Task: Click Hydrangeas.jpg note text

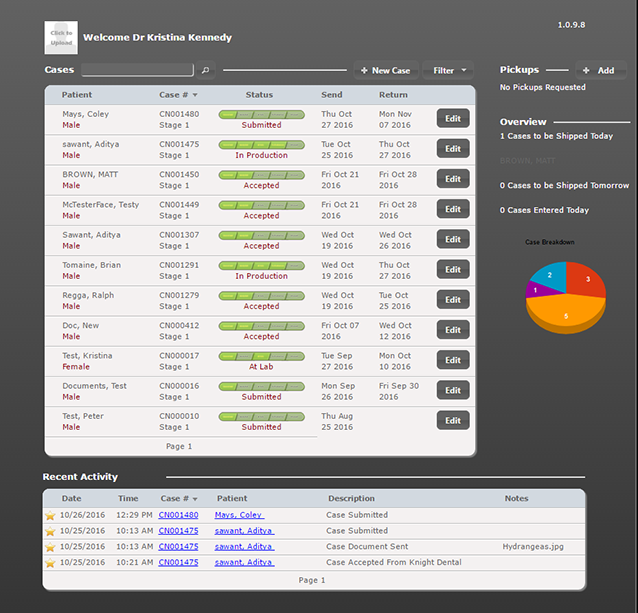Action: [x=533, y=547]
